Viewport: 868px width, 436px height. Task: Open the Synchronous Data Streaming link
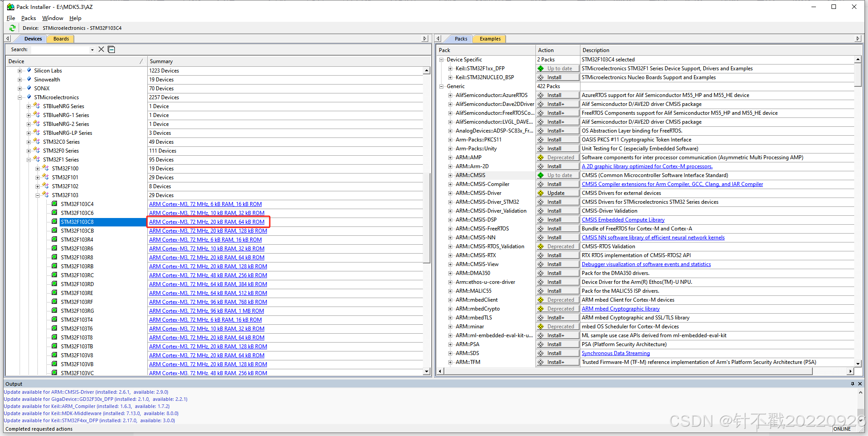tap(616, 353)
